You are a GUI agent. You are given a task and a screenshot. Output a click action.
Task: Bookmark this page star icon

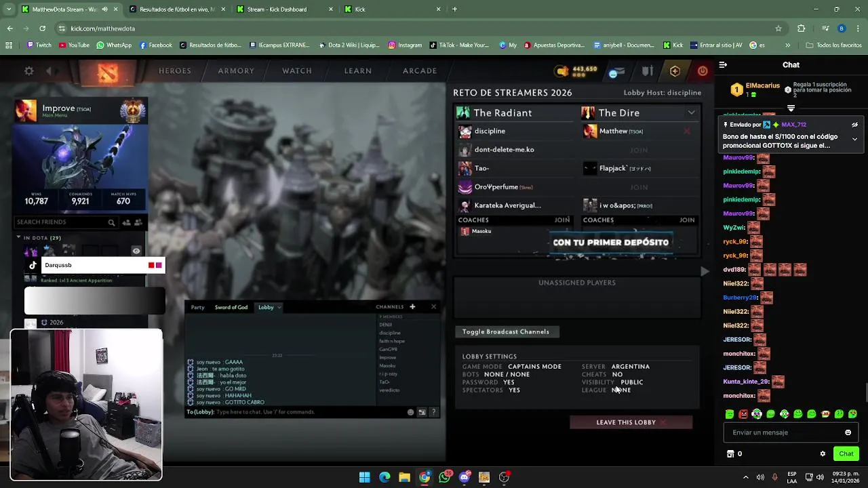point(778,28)
